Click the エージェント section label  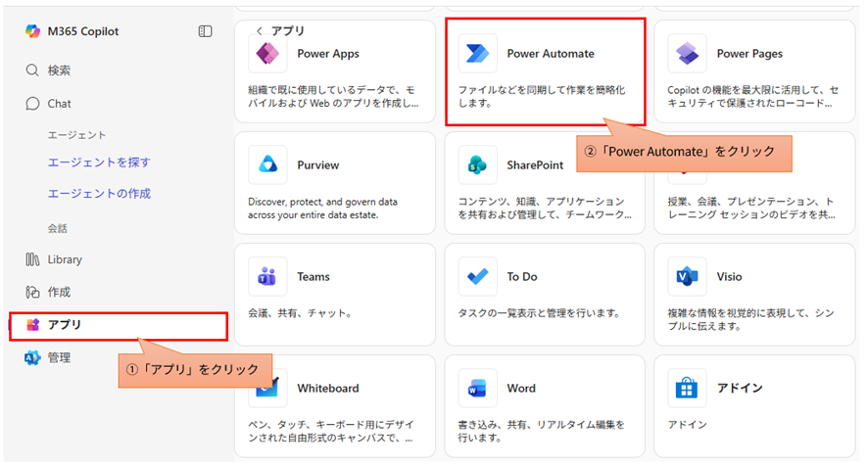point(76,135)
